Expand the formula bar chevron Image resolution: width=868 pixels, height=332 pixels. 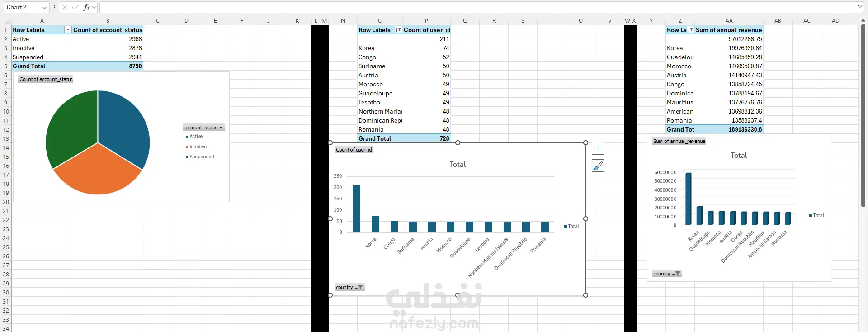(860, 7)
